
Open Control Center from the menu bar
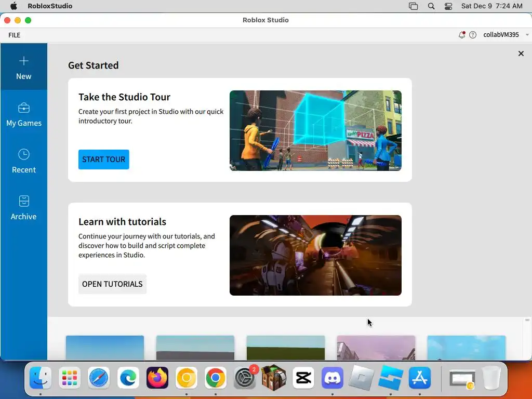[x=448, y=6]
